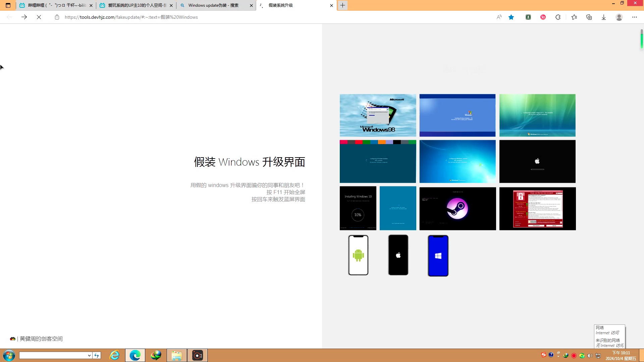This screenshot has width=644, height=362.
Task: Open a new browser tab
Action: click(x=342, y=5)
